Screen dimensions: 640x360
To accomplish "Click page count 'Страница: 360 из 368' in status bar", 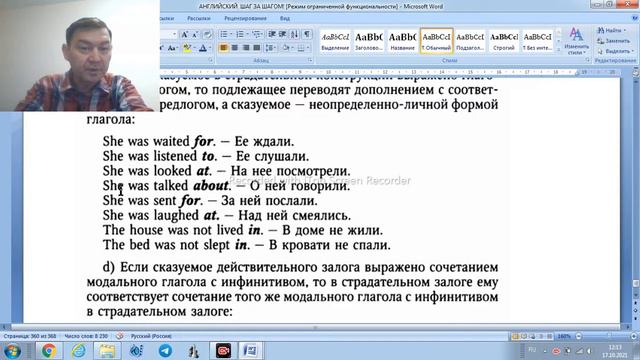I will (x=30, y=336).
